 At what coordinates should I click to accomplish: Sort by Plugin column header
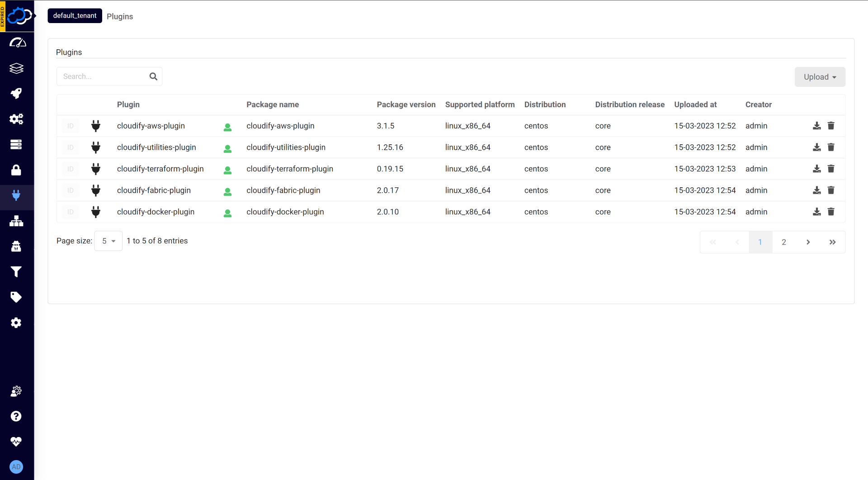coord(128,105)
